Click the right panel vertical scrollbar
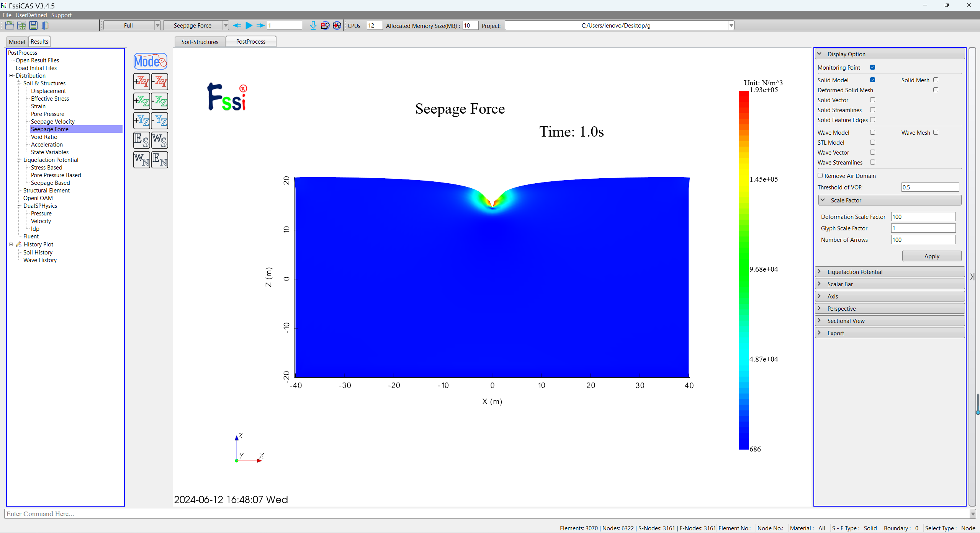 coord(972,277)
